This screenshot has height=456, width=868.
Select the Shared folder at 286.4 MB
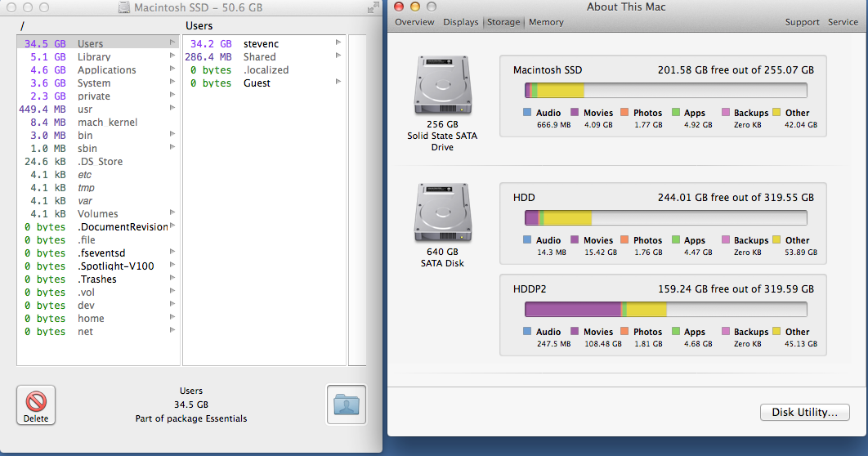(x=264, y=56)
